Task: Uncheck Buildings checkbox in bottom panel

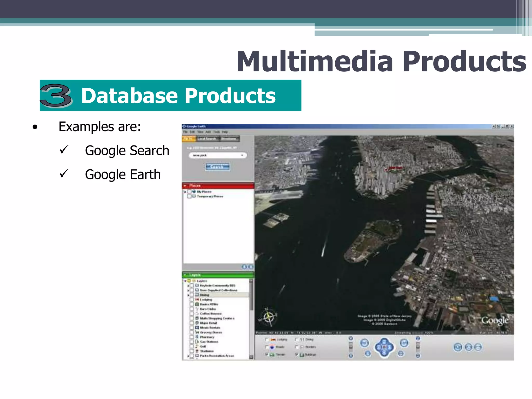Action: (297, 354)
